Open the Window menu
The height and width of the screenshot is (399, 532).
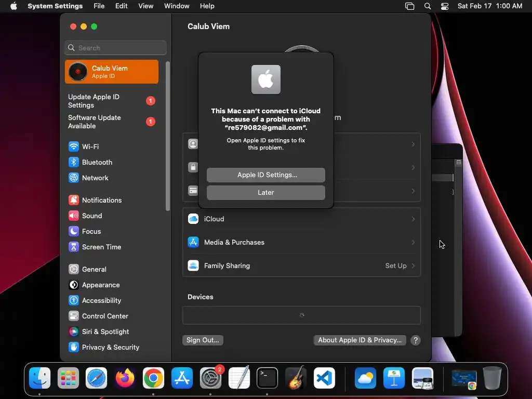177,6
